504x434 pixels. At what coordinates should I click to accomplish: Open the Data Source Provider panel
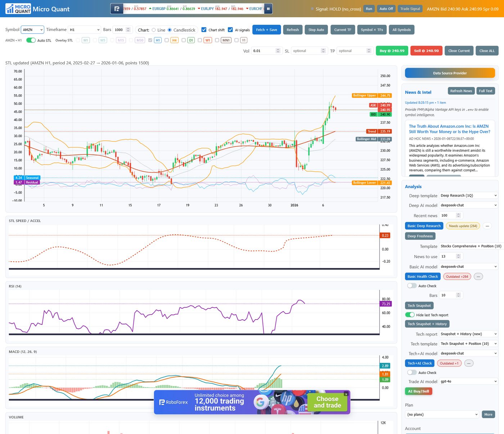(x=450, y=73)
